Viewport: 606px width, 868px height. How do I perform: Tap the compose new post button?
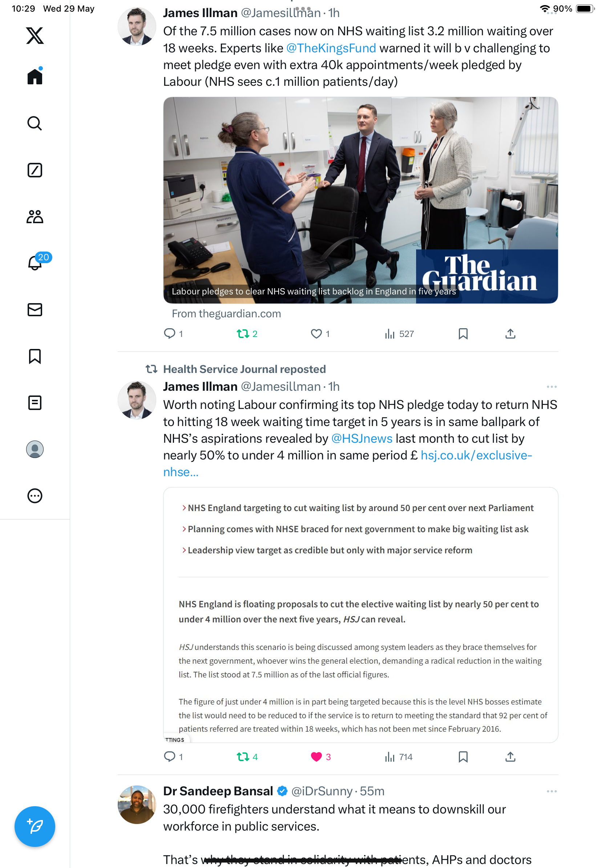[35, 827]
